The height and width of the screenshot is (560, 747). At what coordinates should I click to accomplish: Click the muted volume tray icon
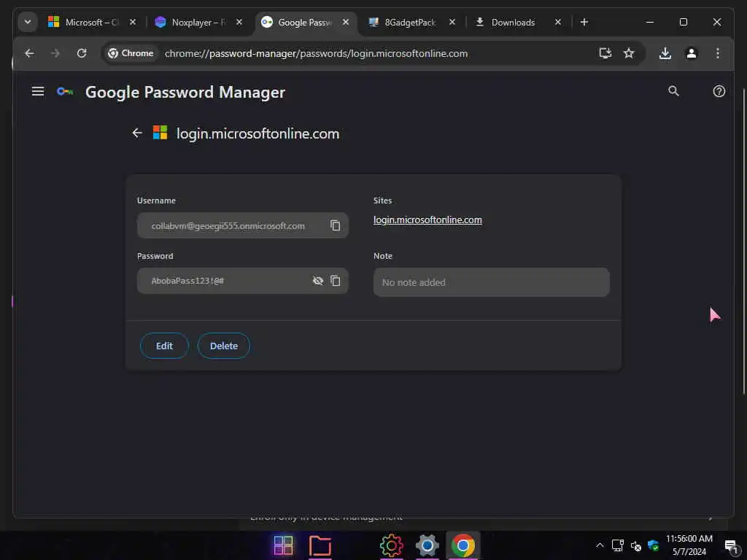(x=636, y=545)
